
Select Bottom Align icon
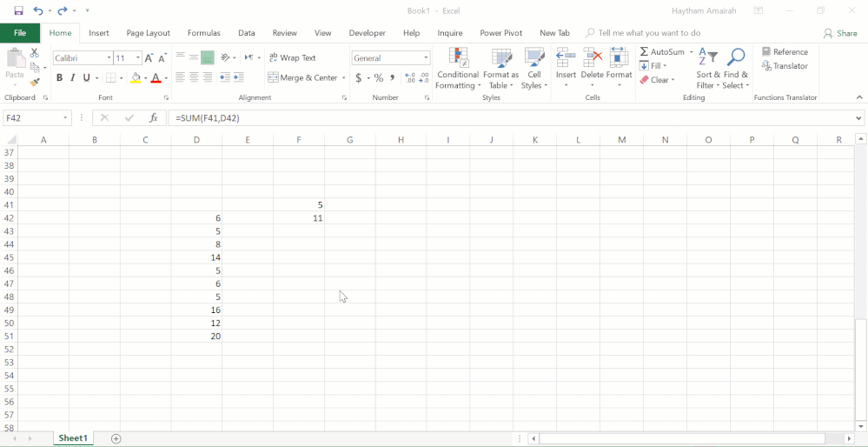point(208,57)
